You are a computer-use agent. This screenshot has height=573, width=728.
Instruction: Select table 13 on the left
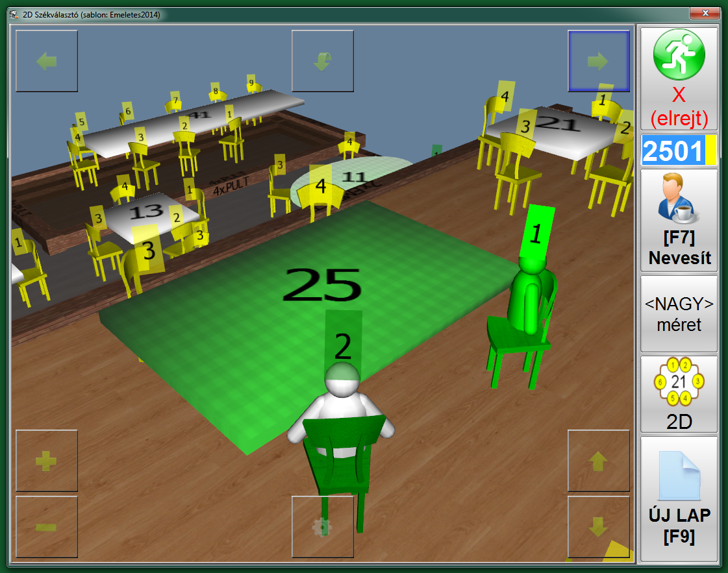(149, 212)
